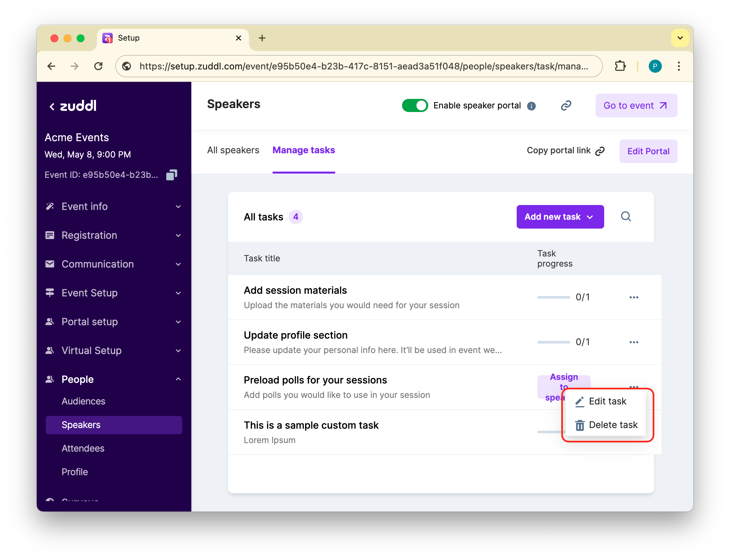This screenshot has height=560, width=730.
Task: Switch to the All speakers tab
Action: coord(233,150)
